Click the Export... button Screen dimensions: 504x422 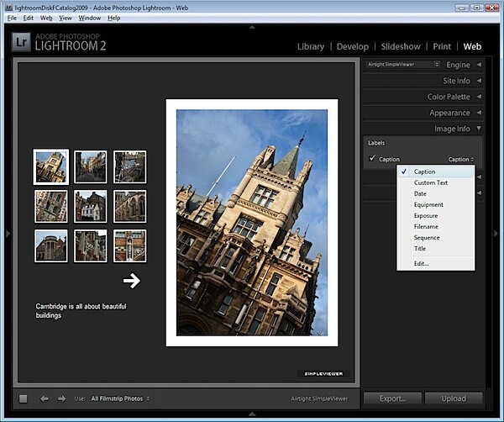(x=392, y=398)
